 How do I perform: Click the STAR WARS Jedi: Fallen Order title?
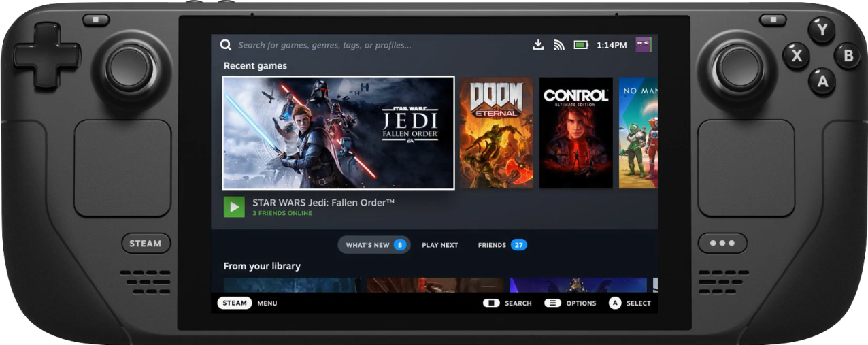(x=324, y=202)
